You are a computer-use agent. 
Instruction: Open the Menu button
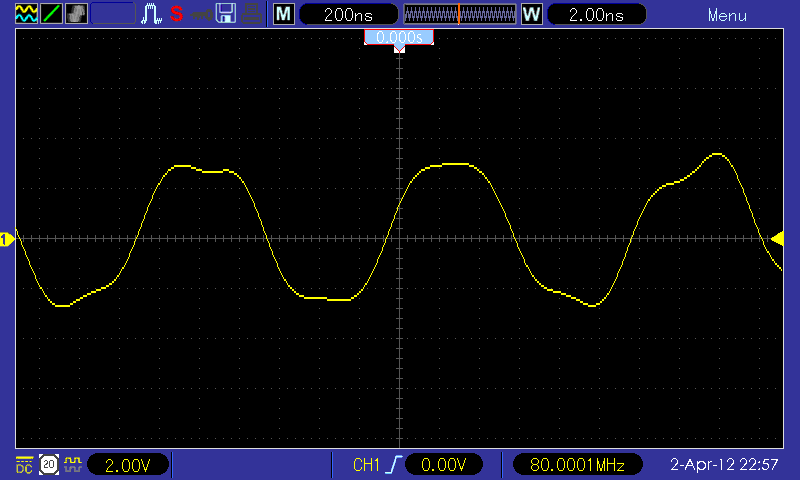click(727, 15)
